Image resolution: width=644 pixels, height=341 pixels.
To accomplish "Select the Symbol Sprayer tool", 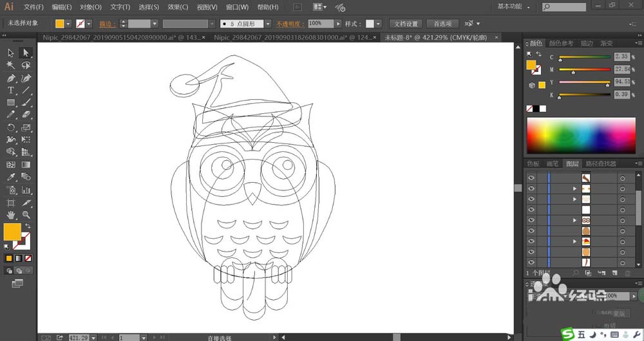I will [x=11, y=190].
